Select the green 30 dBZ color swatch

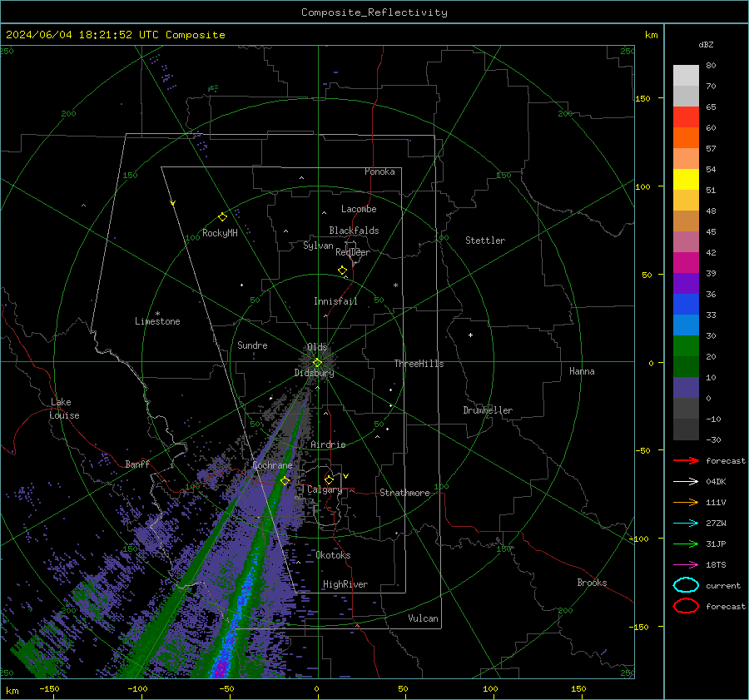coord(686,345)
